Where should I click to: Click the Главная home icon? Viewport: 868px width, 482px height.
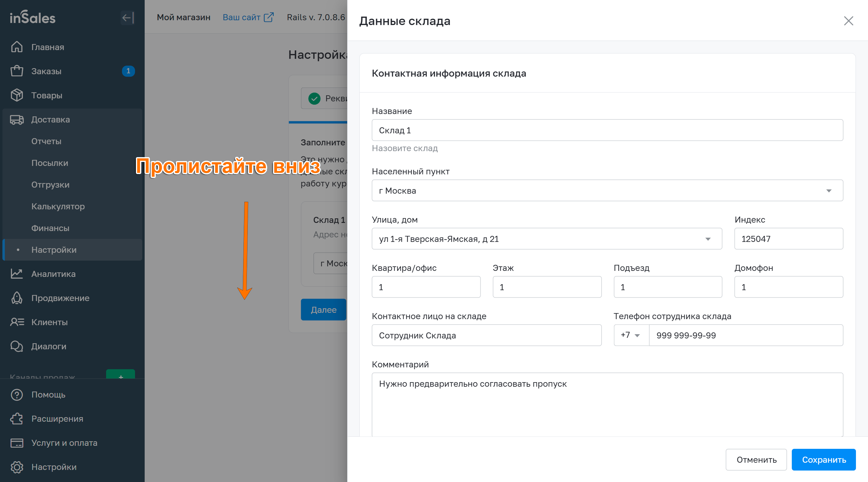(x=17, y=47)
